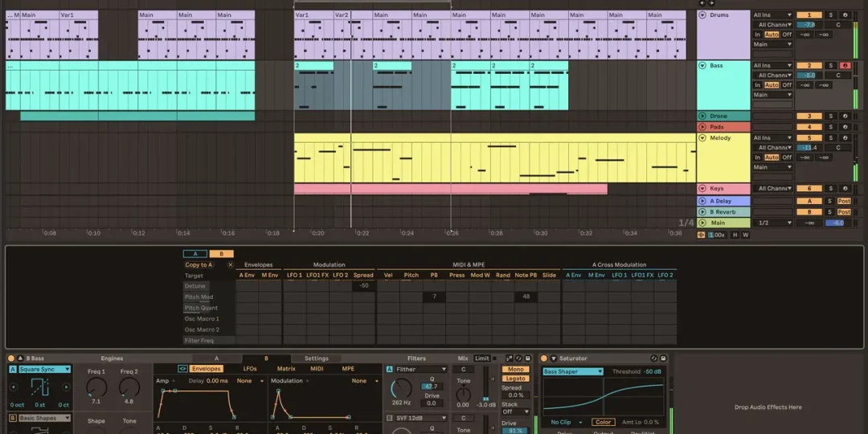Image resolution: width=868 pixels, height=434 pixels.
Task: Set Bass track monitoring to Off
Action: coord(786,85)
